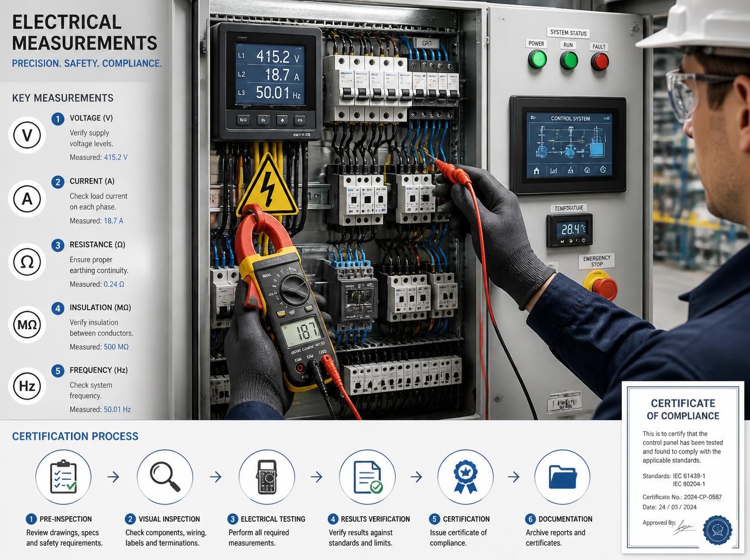Click the DOCUMENTATION step heading
The width and height of the screenshot is (750, 560).
click(565, 519)
